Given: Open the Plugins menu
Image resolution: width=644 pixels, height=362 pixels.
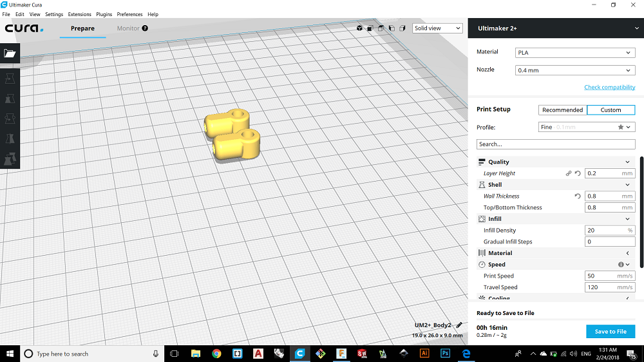Looking at the screenshot, I should tap(104, 14).
